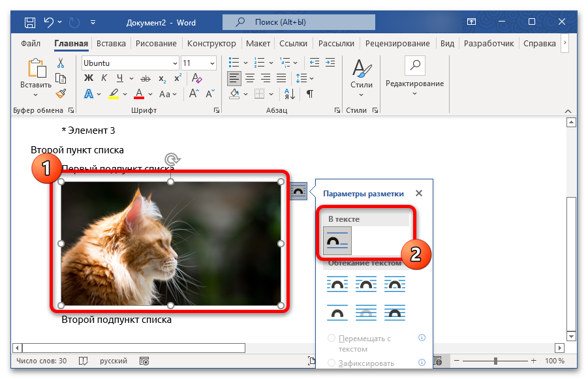The height and width of the screenshot is (379, 588).
Task: Cut selection with the scissors icon
Action: pyautogui.click(x=61, y=63)
